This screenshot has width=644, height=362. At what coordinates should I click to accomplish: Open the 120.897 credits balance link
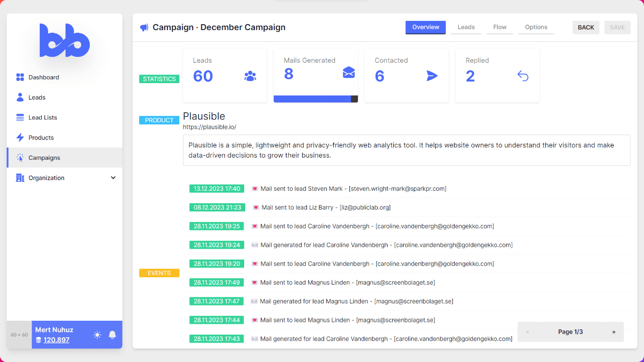(56, 340)
